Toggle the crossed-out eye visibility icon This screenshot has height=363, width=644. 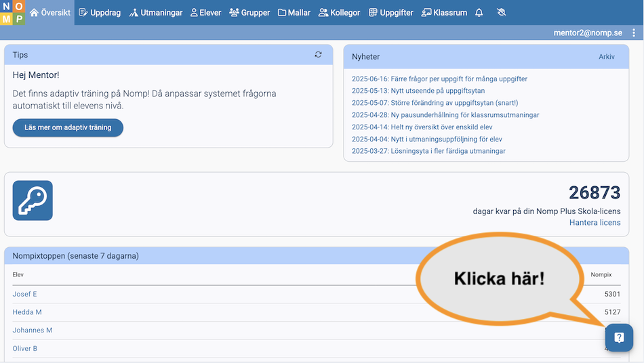pyautogui.click(x=501, y=12)
